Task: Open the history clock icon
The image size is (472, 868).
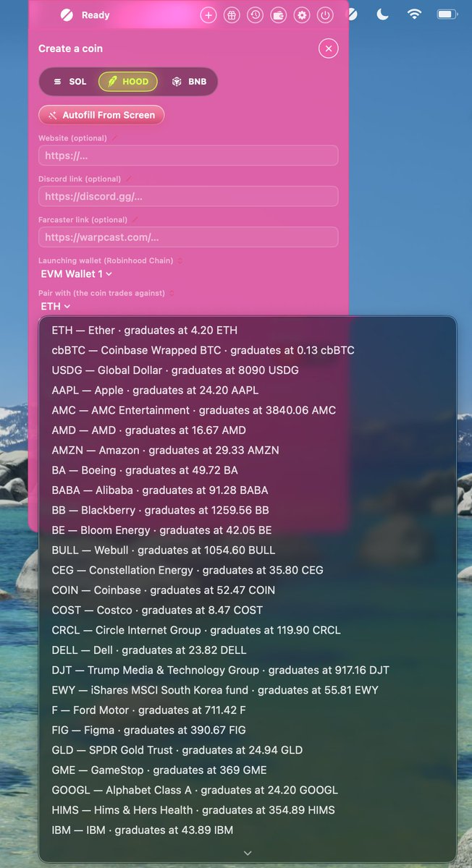Action: click(255, 14)
